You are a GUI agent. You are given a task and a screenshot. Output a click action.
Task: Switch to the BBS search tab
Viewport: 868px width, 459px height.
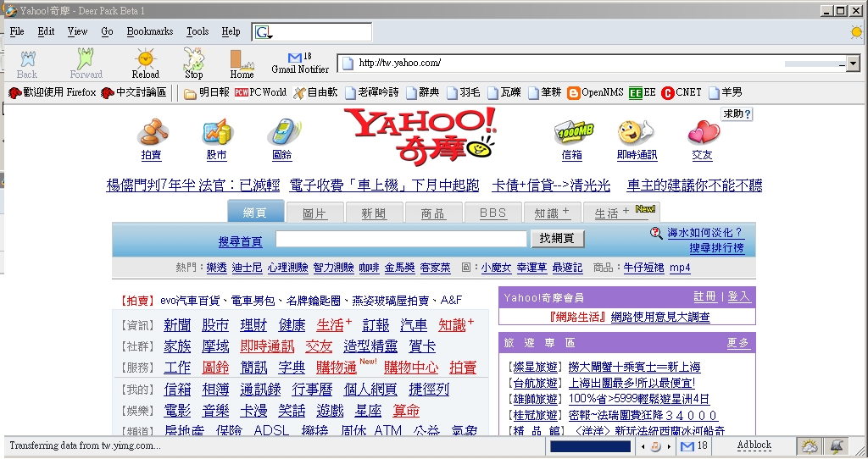point(493,213)
